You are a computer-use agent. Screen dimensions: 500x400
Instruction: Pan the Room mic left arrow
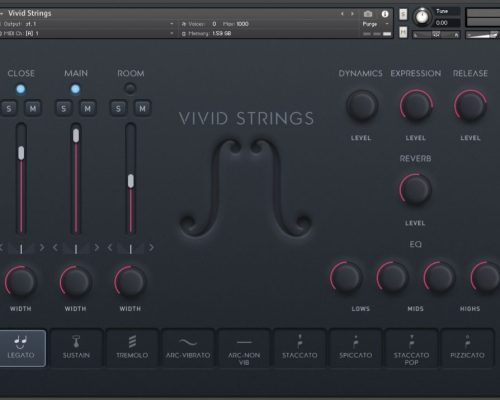tap(110, 247)
